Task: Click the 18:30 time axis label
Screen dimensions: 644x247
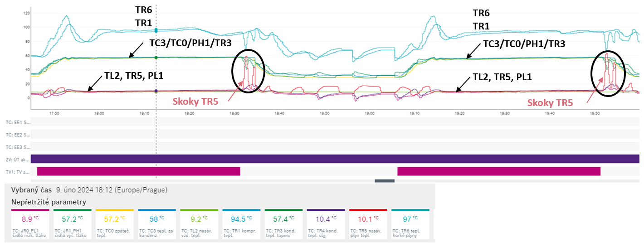Action: coord(234,114)
